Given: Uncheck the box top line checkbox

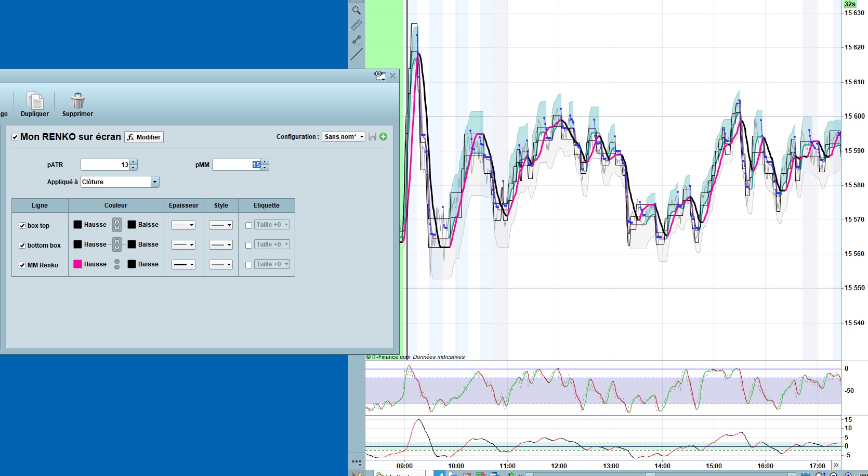Looking at the screenshot, I should click(22, 226).
